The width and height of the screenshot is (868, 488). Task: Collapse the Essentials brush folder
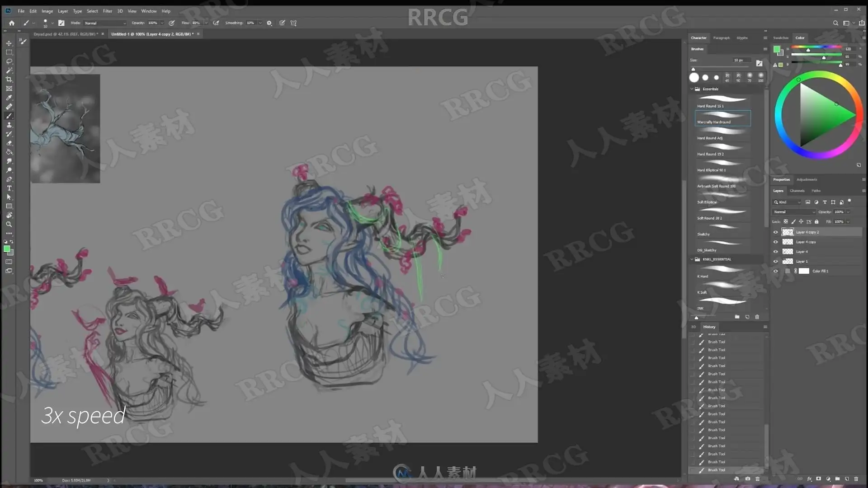692,89
